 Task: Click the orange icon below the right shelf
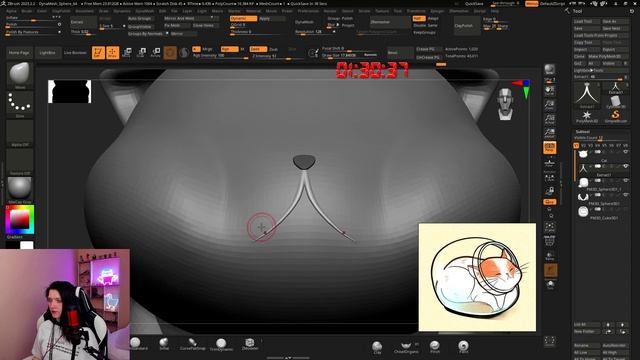tap(550, 270)
